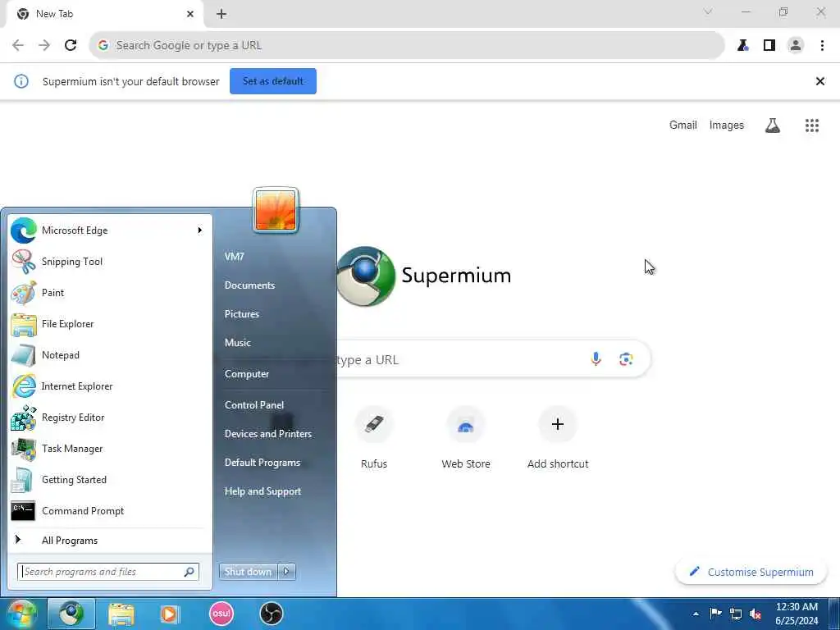Image resolution: width=840 pixels, height=630 pixels.
Task: Open Music library
Action: click(x=237, y=343)
